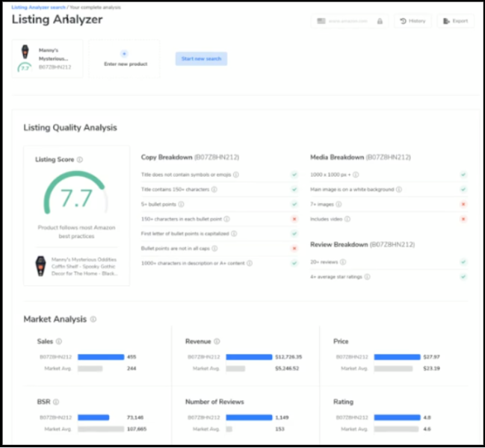This screenshot has width=485, height=448.
Task: Open the amazon.com marketplace selector
Action: point(349,21)
